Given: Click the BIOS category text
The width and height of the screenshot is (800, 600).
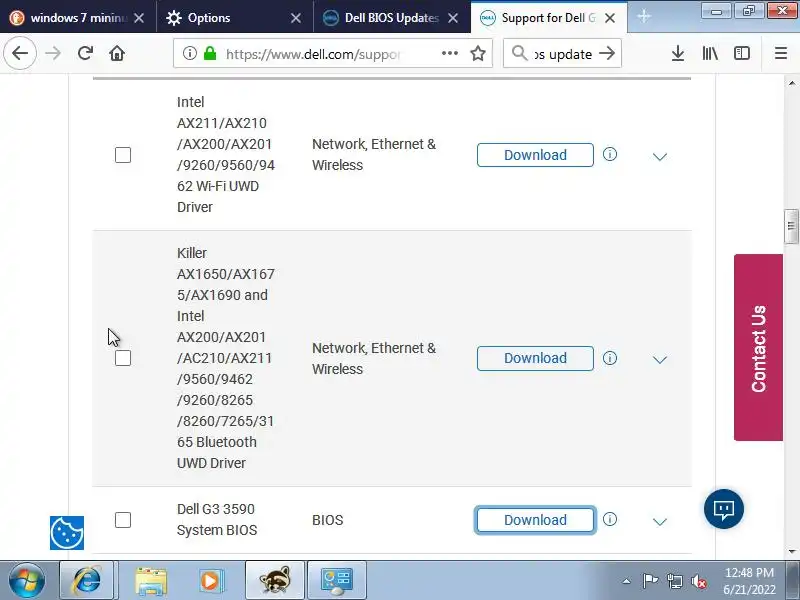Looking at the screenshot, I should (328, 520).
